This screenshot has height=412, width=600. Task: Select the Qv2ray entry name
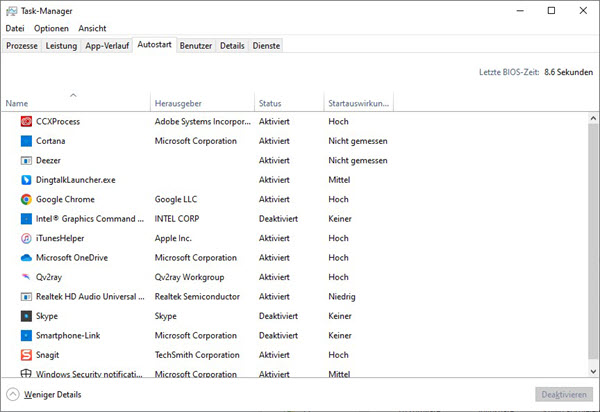point(49,277)
